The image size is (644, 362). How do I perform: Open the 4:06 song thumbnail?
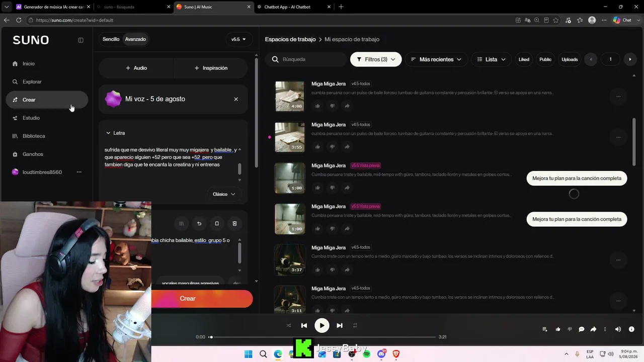(290, 96)
